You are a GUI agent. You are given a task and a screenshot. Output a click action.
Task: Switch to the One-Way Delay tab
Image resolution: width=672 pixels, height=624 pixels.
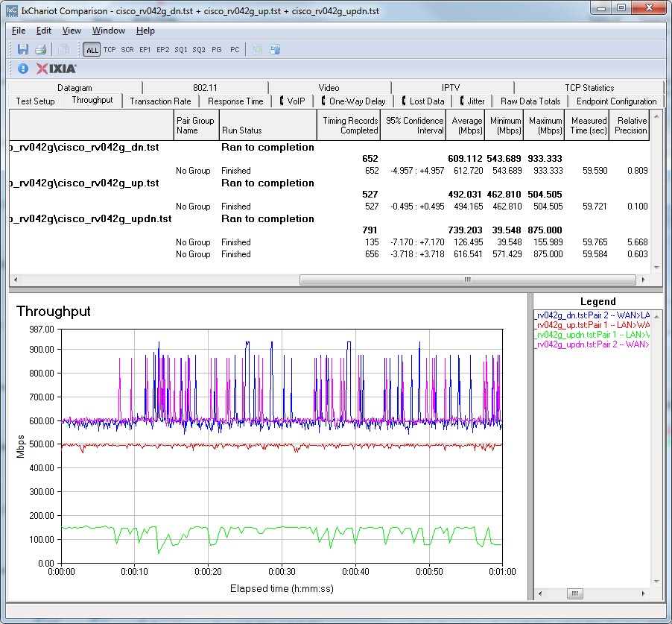pyautogui.click(x=354, y=101)
